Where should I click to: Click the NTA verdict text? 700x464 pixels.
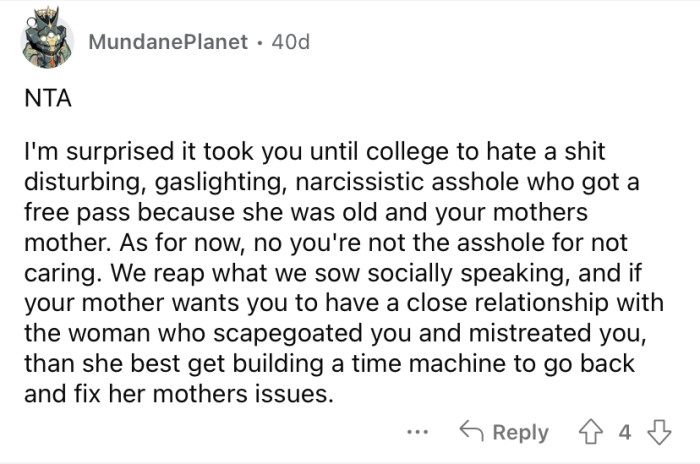[43, 100]
